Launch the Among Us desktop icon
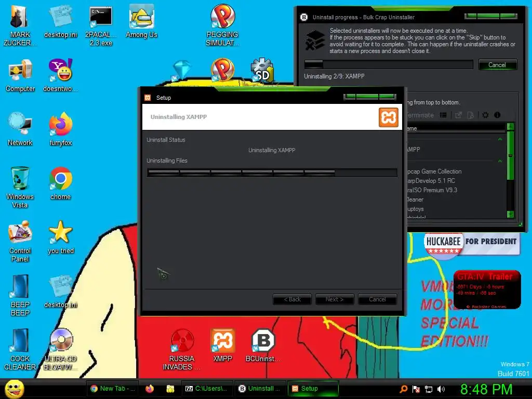 141,21
